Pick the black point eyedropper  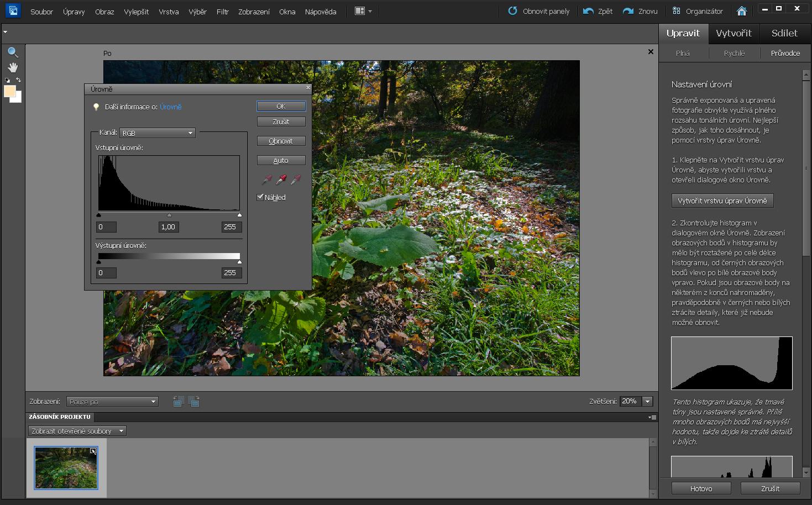pyautogui.click(x=267, y=180)
